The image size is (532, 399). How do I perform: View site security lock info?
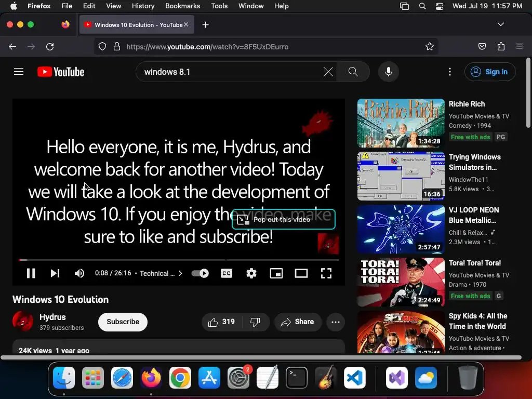117,46
